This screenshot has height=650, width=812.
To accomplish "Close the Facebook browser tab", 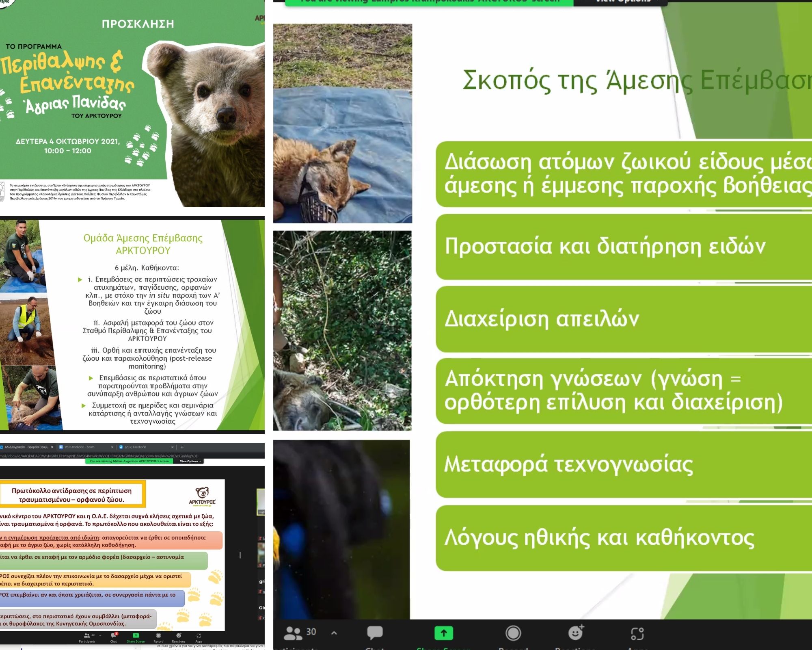I will point(172,447).
